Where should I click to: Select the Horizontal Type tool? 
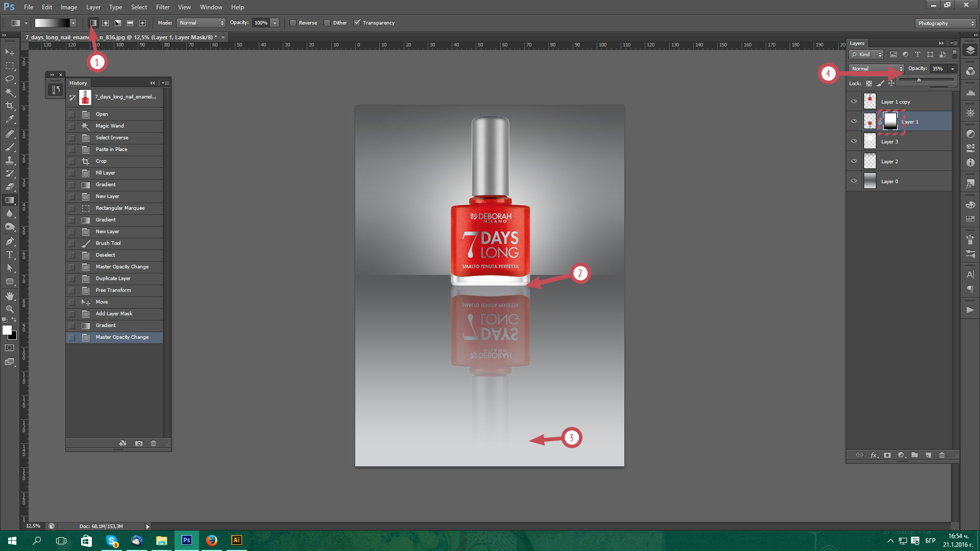(x=10, y=255)
